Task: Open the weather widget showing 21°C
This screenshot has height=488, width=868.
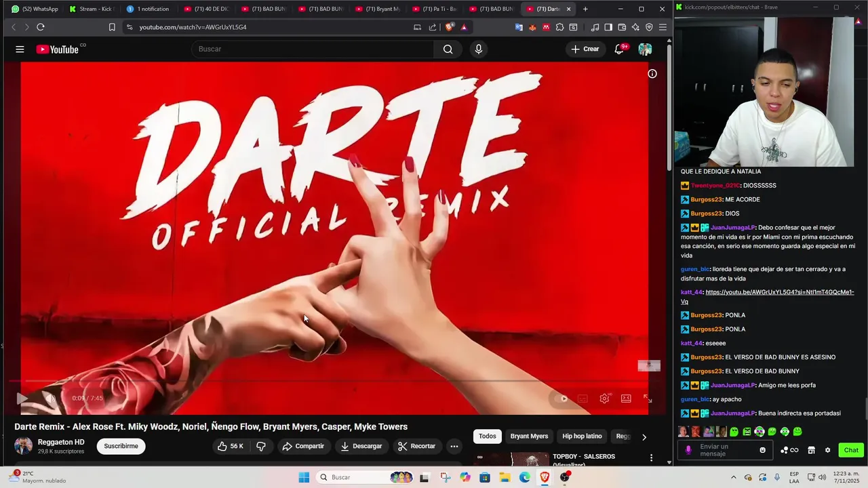Action: click(37, 477)
